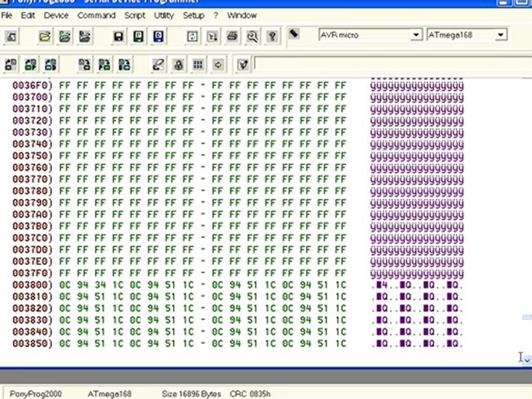Click the yellow arrow Program icon
Image resolution: width=532 pixels, height=399 pixels.
tap(218, 64)
